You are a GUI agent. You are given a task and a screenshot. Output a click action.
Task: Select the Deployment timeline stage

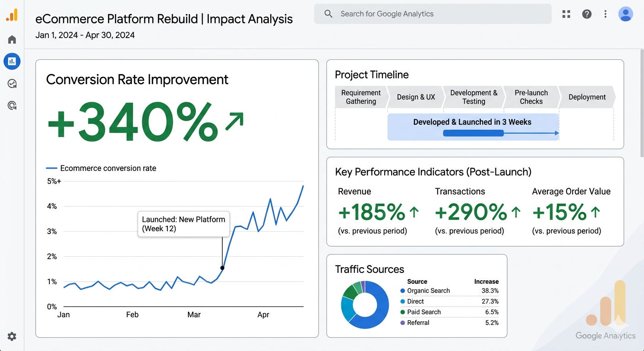coord(587,97)
